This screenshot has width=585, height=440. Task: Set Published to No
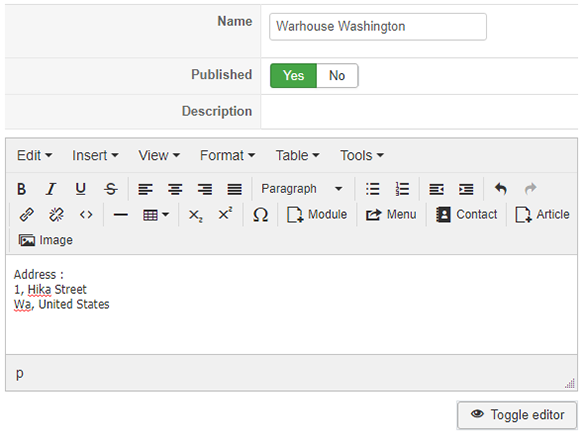point(337,76)
